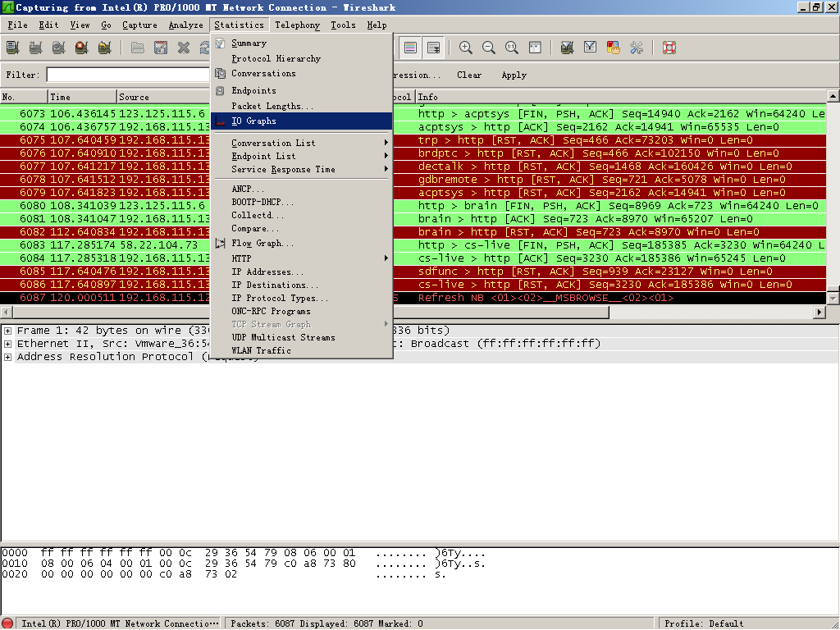Image resolution: width=840 pixels, height=630 pixels.
Task: Click the IO Graphs chart icon
Action: click(x=220, y=121)
